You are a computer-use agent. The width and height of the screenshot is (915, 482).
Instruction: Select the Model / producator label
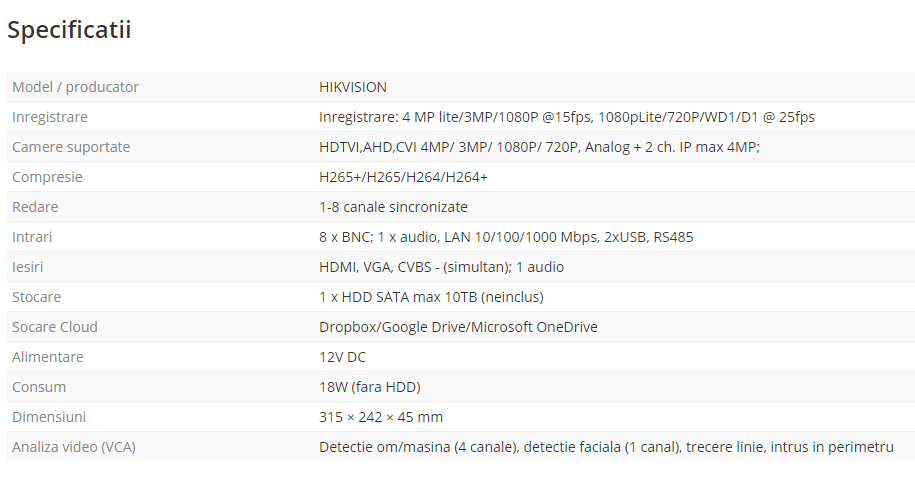[76, 87]
